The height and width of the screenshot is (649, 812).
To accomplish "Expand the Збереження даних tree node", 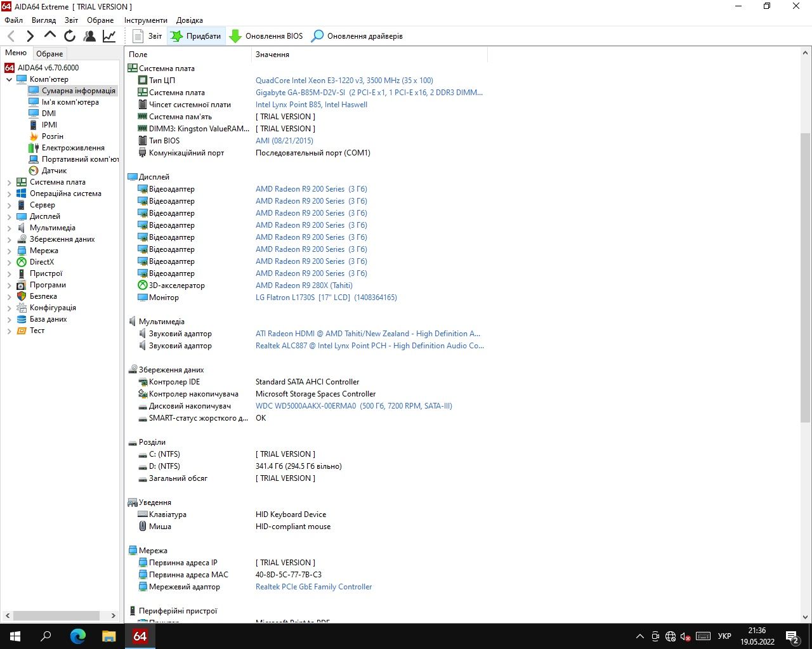I will [x=9, y=239].
